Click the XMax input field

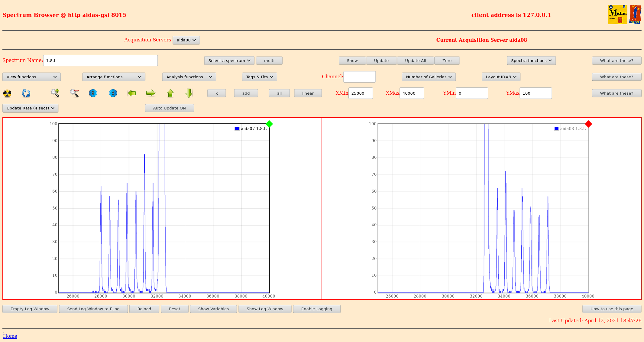click(x=412, y=93)
